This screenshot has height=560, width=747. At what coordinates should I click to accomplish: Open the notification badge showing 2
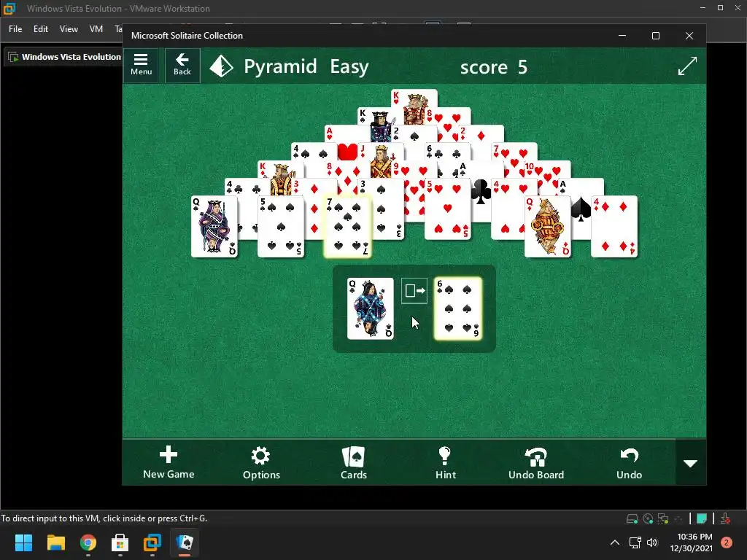pos(727,542)
